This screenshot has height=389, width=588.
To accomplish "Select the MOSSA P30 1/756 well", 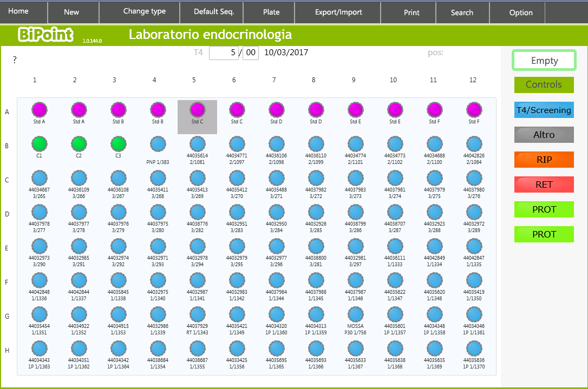I will tap(356, 314).
